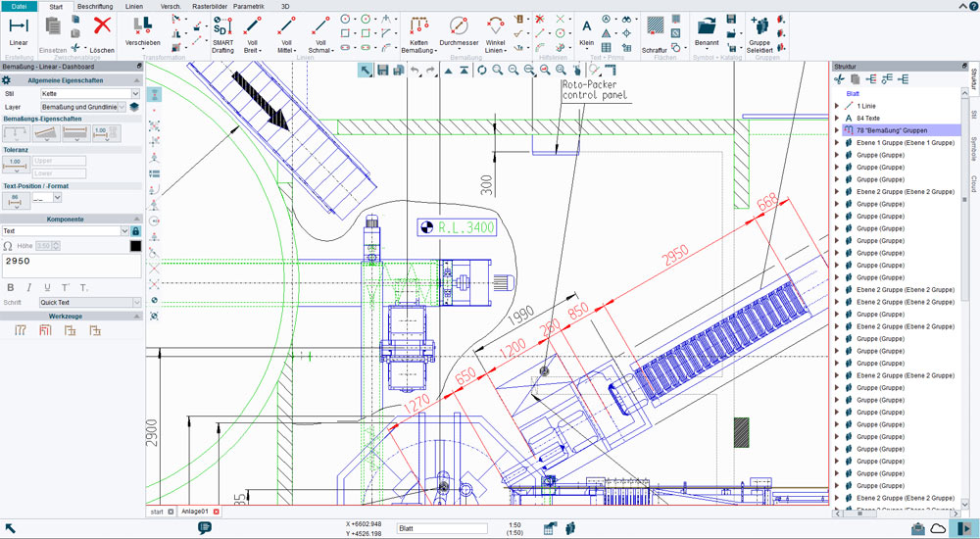Viewport: 980px width, 539px height.
Task: Open the Toleranz type button
Action: pos(16,165)
